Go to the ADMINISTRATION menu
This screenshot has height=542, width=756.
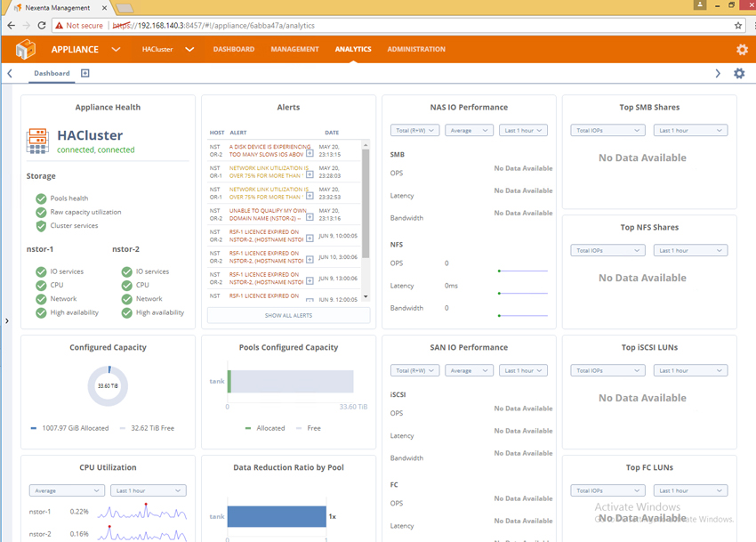click(x=416, y=49)
